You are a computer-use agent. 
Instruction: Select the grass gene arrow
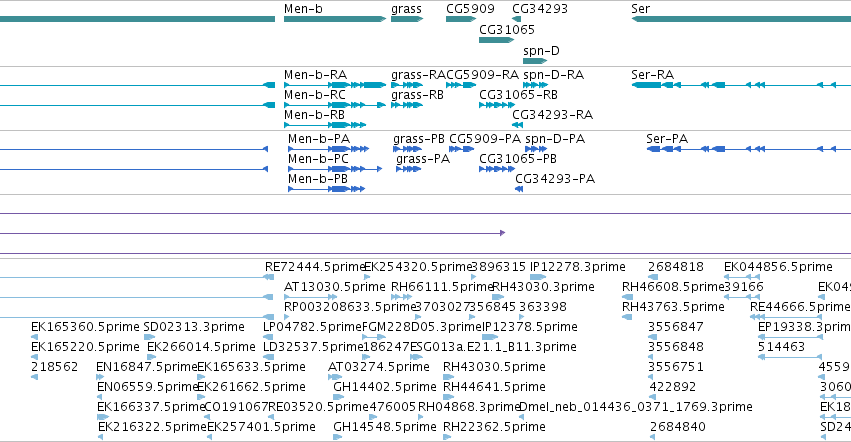(x=407, y=19)
